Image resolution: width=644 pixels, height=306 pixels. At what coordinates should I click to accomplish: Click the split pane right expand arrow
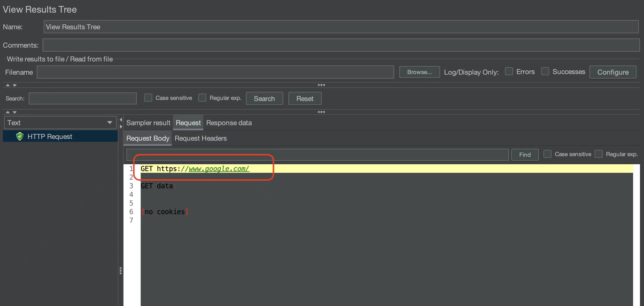[121, 126]
